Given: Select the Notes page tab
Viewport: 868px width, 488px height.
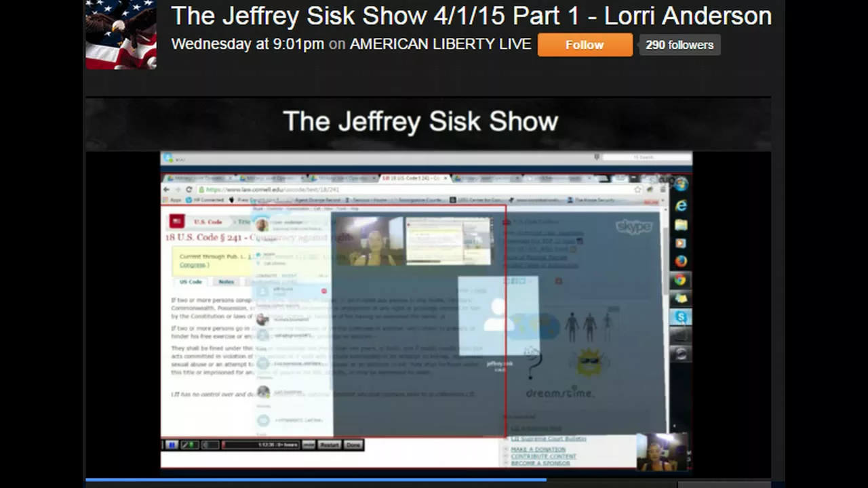Looking at the screenshot, I should (226, 282).
